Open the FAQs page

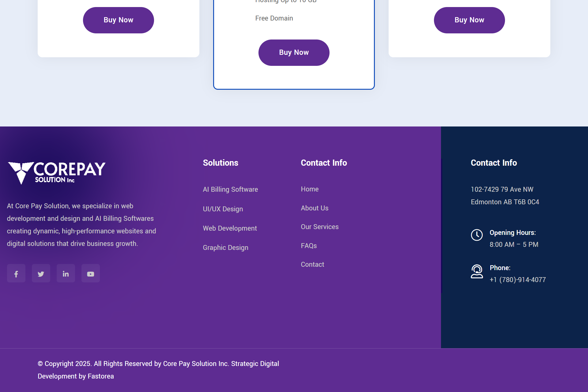[x=309, y=246]
